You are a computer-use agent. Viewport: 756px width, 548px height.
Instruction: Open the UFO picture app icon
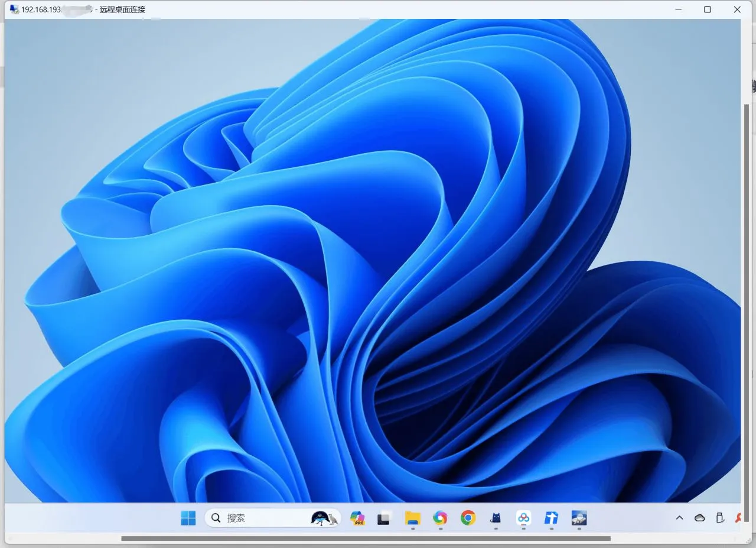tap(579, 518)
